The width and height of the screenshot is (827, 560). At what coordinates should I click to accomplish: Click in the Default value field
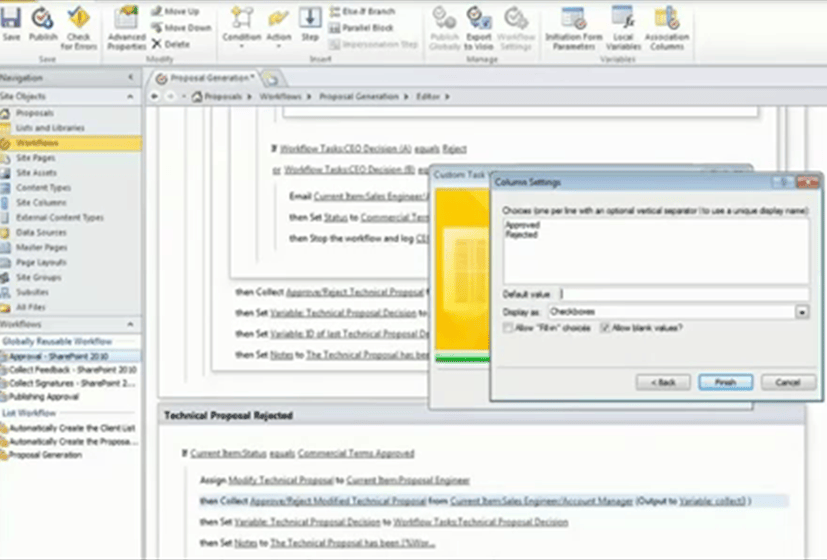682,294
